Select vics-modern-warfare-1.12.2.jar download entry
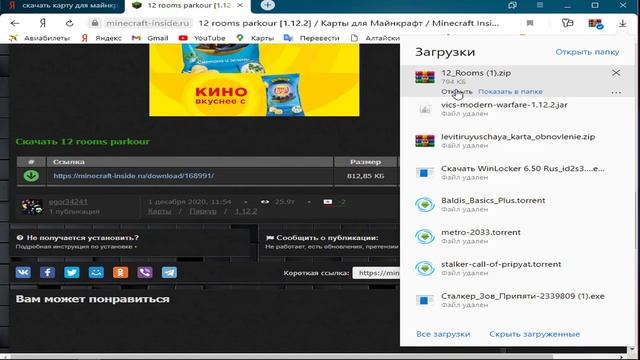The image size is (640, 360). [x=518, y=109]
